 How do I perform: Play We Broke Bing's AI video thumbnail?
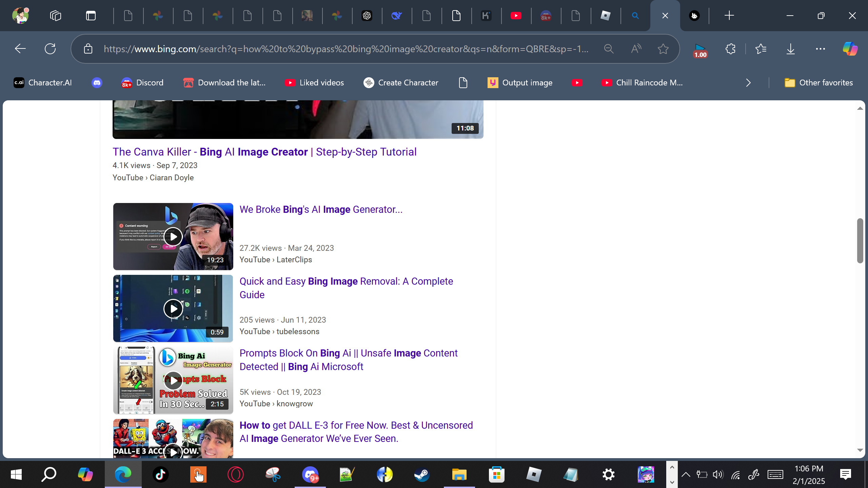coord(173,237)
